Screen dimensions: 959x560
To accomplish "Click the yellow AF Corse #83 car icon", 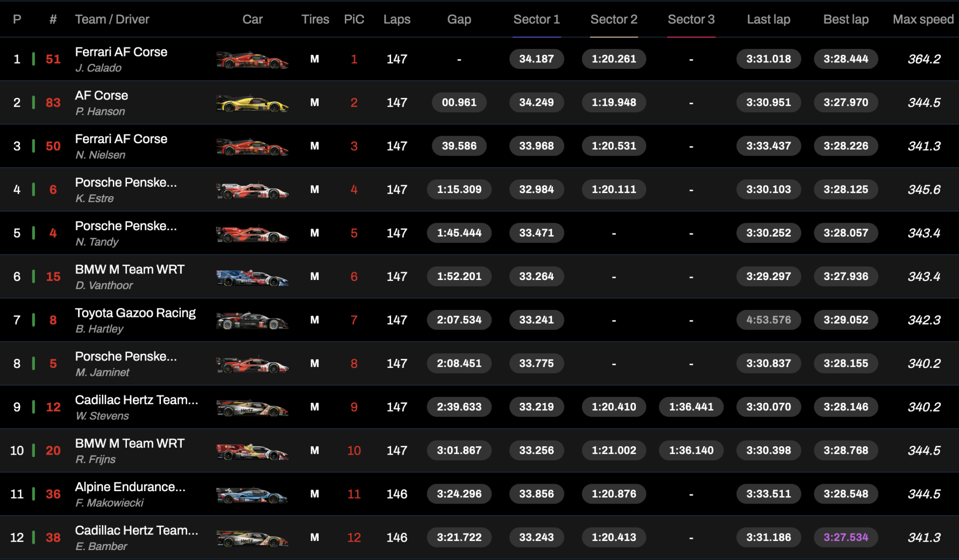I will coord(252,104).
